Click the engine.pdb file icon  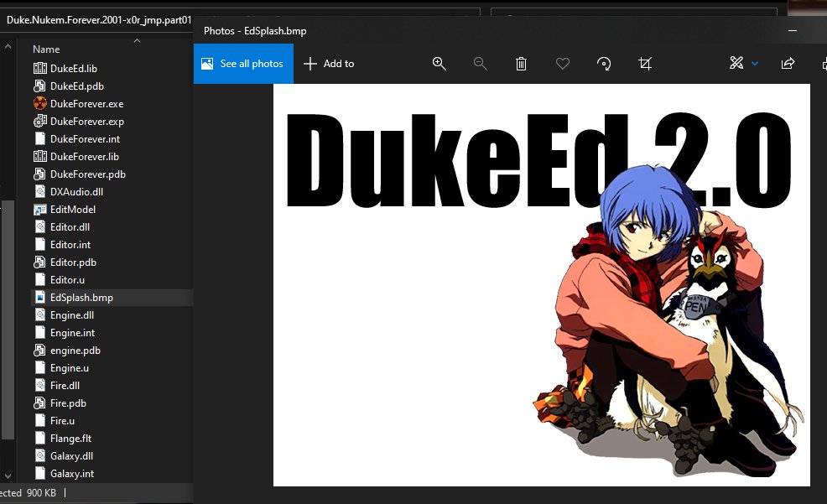(x=40, y=350)
